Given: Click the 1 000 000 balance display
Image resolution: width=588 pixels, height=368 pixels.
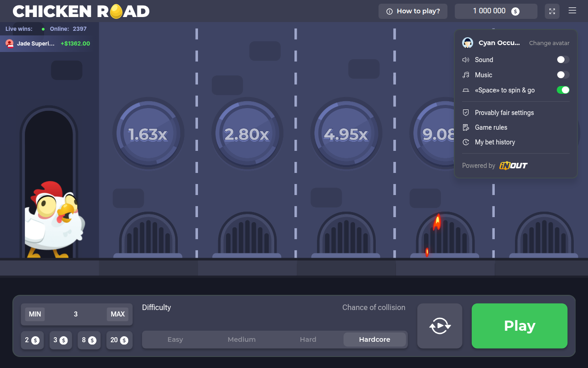Looking at the screenshot, I should coord(496,11).
